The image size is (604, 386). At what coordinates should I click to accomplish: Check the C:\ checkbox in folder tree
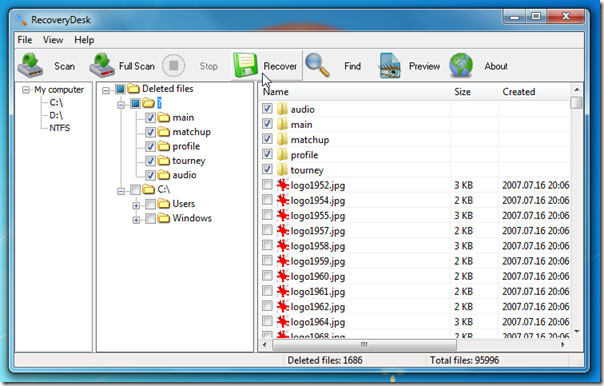click(135, 190)
